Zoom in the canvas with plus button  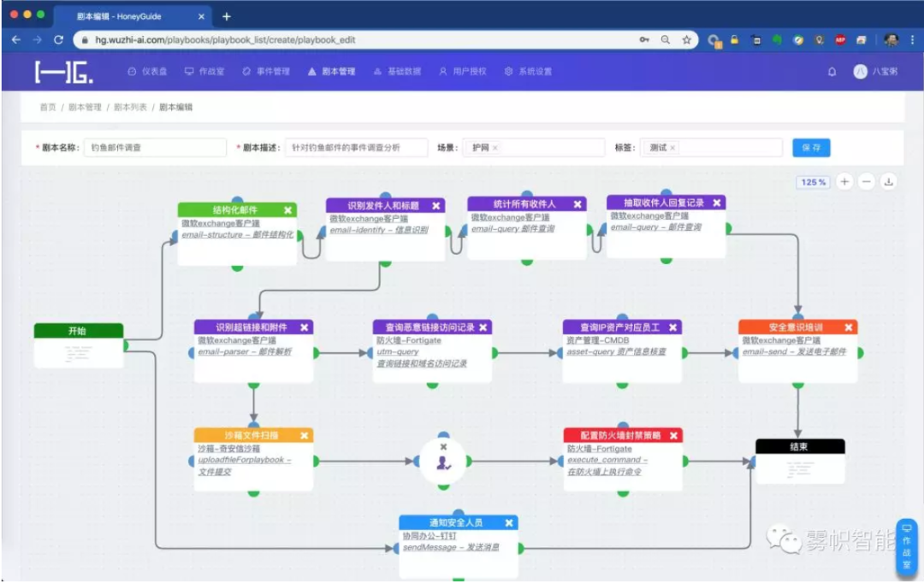click(844, 181)
